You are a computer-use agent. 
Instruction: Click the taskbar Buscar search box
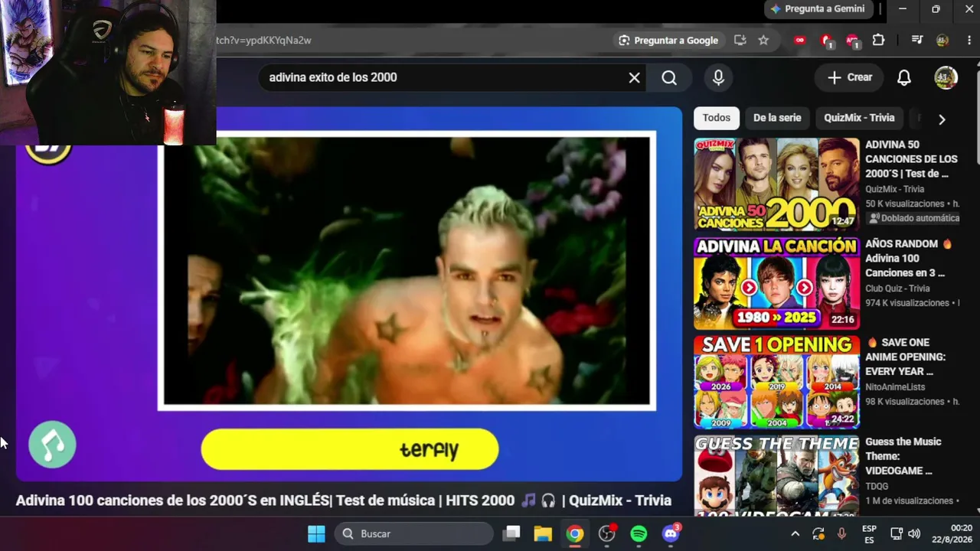point(414,533)
